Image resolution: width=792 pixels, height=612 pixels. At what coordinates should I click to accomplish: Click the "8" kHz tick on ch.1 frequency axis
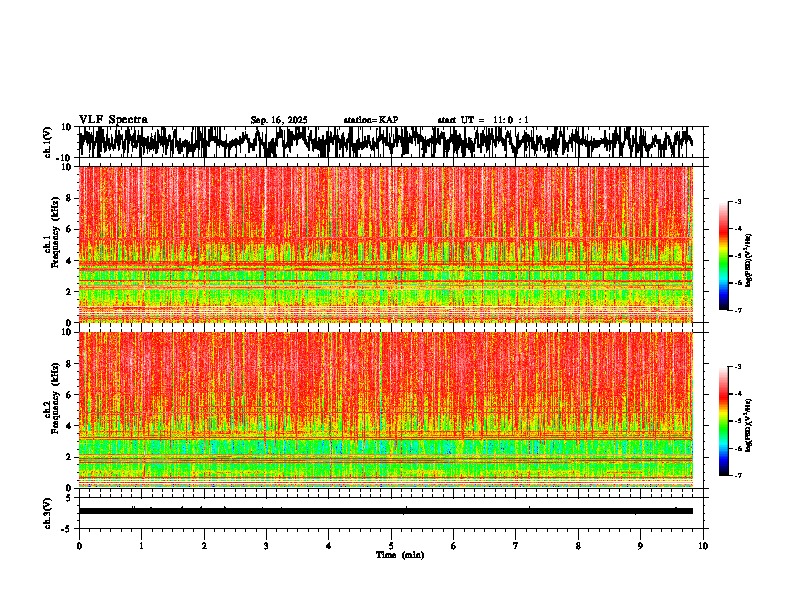coord(70,198)
